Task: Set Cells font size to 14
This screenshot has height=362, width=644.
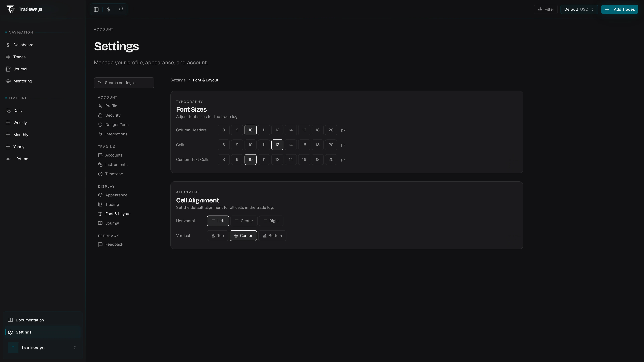Action: coord(290,145)
